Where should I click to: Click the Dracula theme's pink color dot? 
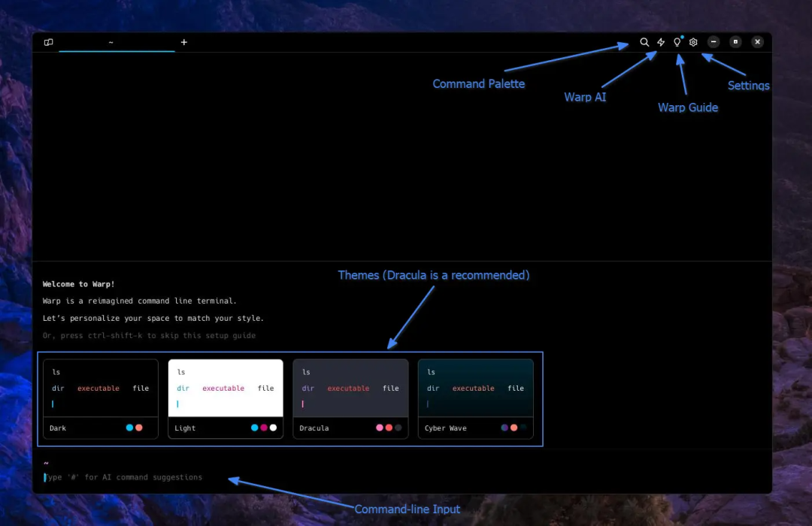[380, 428]
